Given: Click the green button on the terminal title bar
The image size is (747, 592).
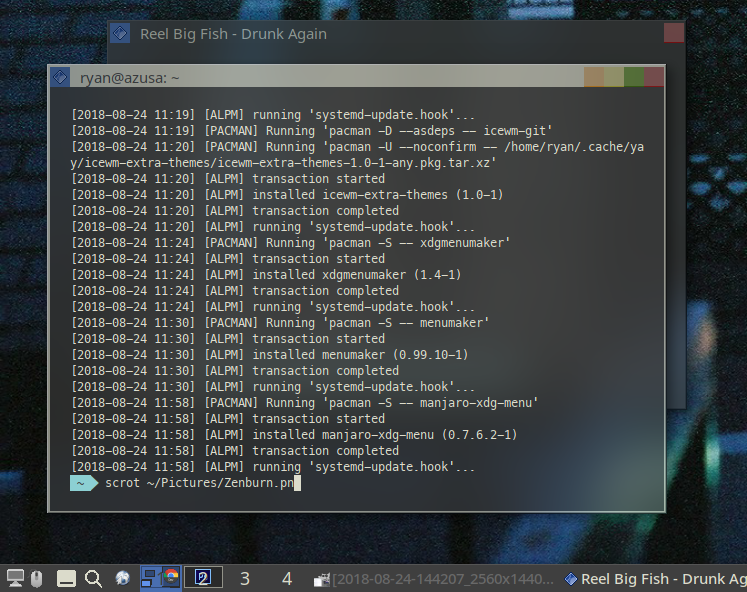Looking at the screenshot, I should tap(634, 77).
